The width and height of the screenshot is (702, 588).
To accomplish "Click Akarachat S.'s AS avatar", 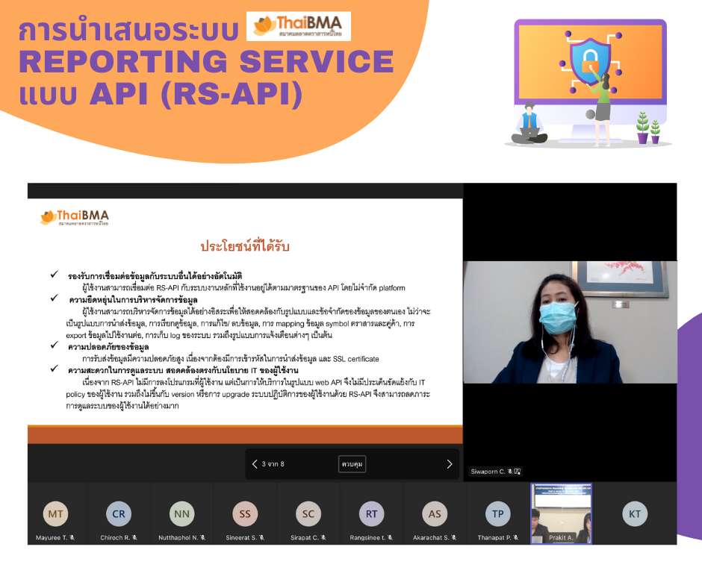I will click(435, 514).
